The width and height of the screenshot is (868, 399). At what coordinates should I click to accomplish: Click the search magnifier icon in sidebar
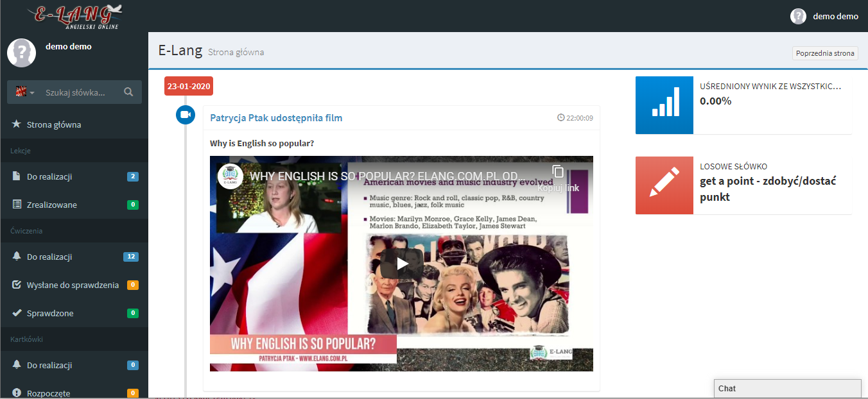[x=128, y=92]
